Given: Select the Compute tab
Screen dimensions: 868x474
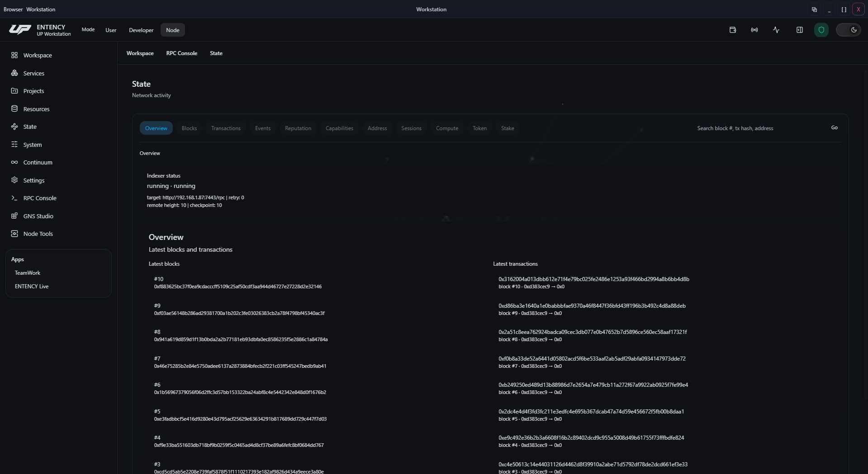Looking at the screenshot, I should [x=447, y=128].
